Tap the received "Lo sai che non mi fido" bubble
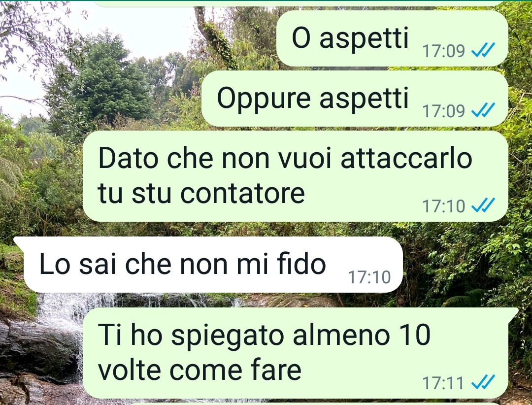The height and width of the screenshot is (405, 532). pyautogui.click(x=208, y=265)
